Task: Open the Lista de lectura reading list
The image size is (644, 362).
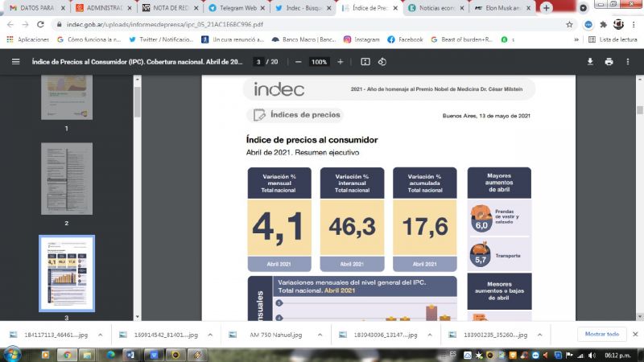Action: tap(613, 39)
